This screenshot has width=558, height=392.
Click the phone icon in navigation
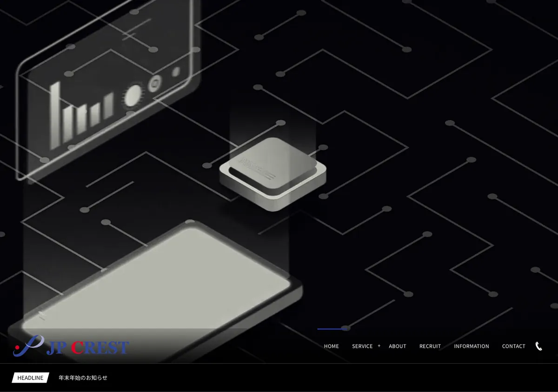(539, 346)
